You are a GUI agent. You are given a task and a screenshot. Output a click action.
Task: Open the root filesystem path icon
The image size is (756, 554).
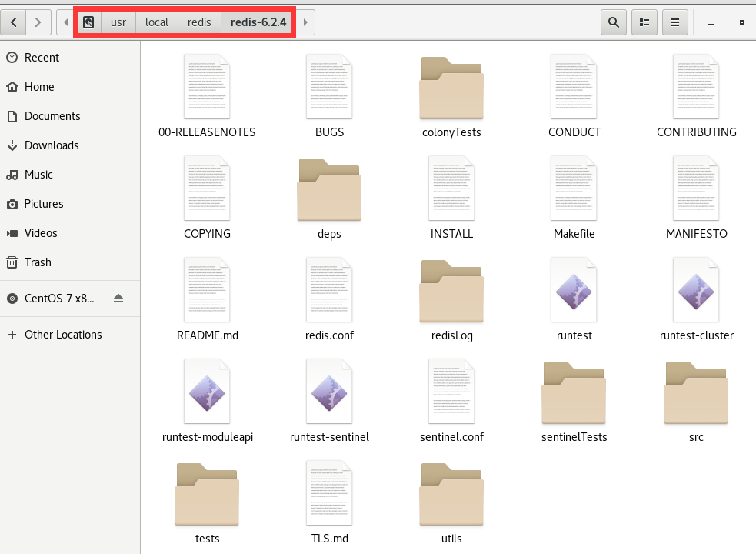pyautogui.click(x=88, y=22)
